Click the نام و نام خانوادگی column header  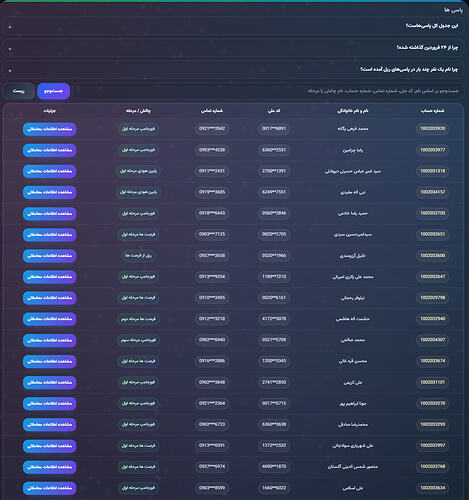(353, 111)
